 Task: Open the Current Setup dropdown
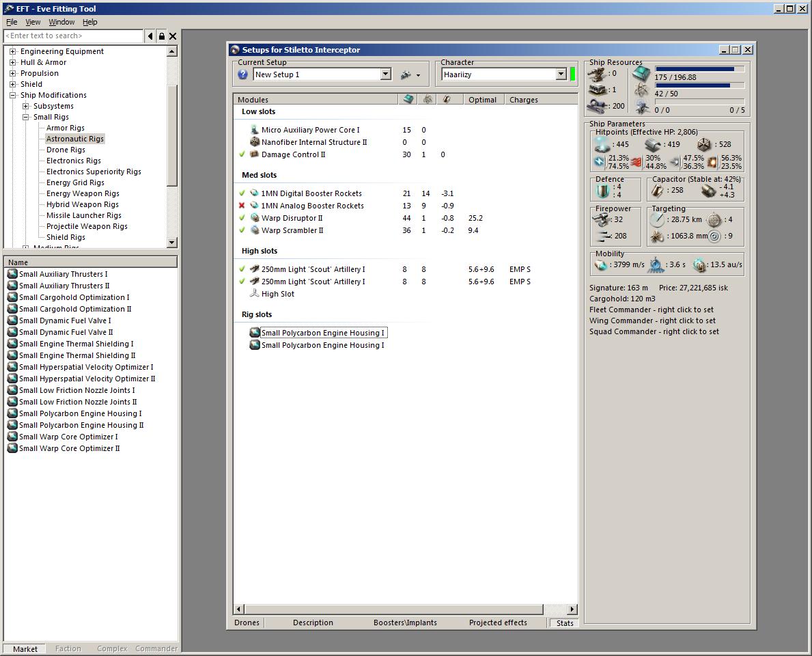pos(385,74)
